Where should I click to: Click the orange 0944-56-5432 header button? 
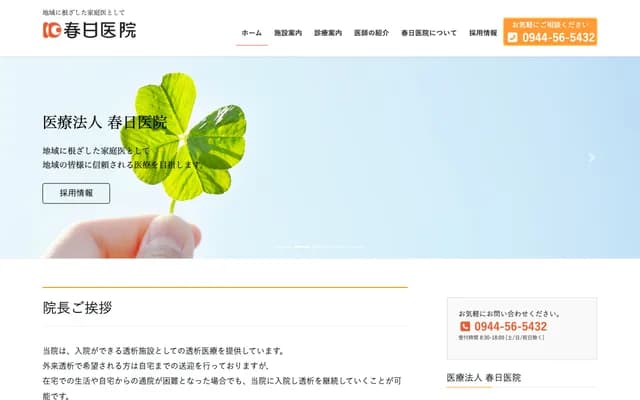tap(550, 32)
